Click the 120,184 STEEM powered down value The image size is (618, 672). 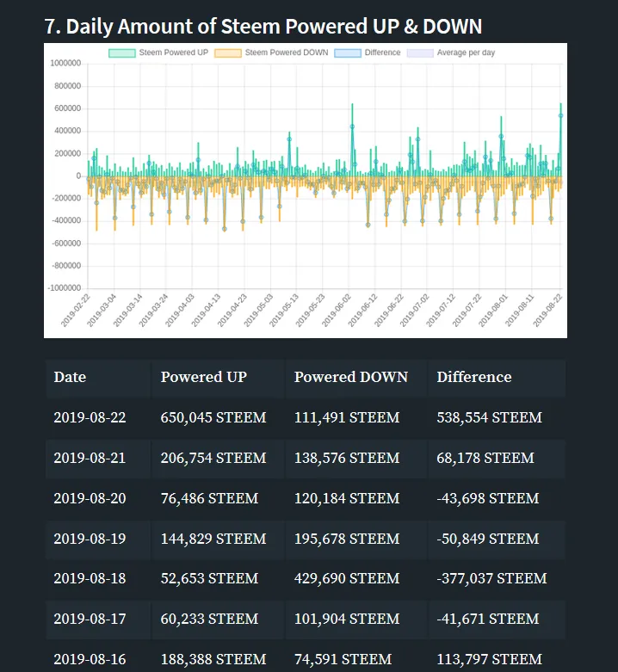pyautogui.click(x=347, y=498)
